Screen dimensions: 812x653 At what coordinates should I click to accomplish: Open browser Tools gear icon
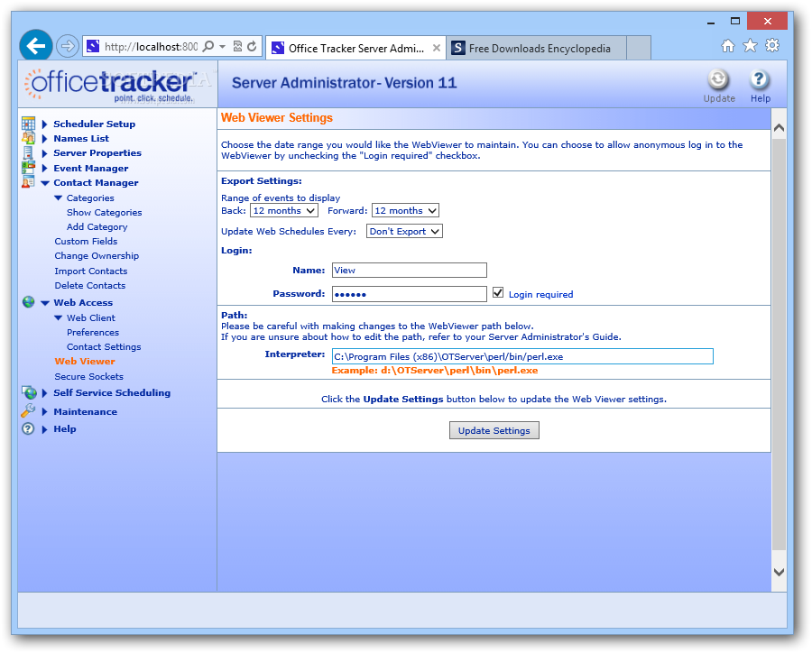point(772,46)
